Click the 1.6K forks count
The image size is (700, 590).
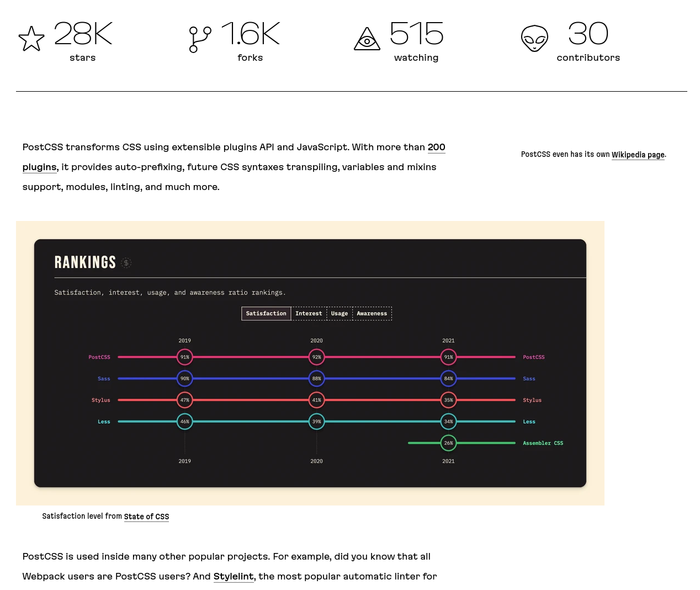pyautogui.click(x=251, y=34)
